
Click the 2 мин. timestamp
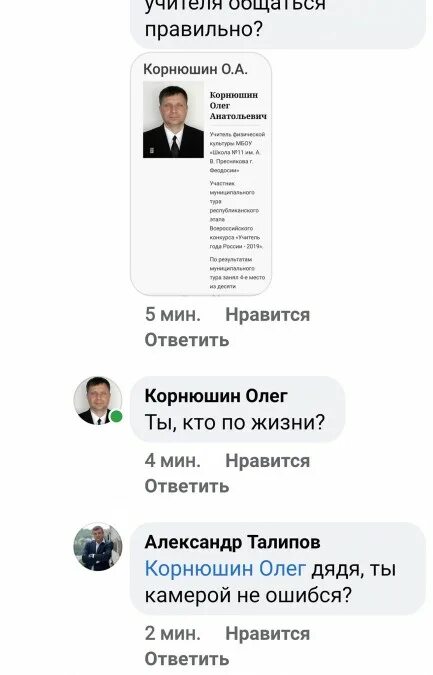coord(173,634)
